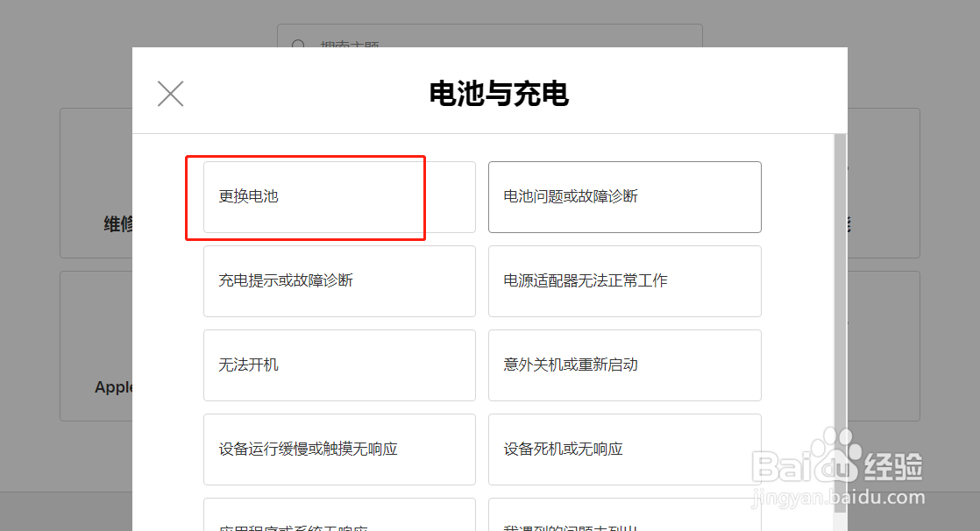The image size is (980, 531).
Task: Select 设备运行缓慢或触摸无响应 option
Action: [x=339, y=450]
